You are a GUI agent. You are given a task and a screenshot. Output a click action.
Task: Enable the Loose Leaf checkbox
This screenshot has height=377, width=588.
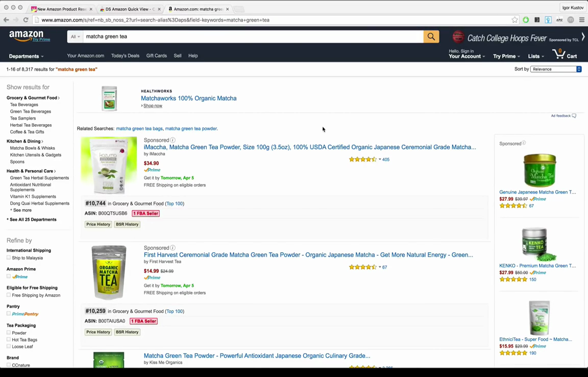coord(9,346)
